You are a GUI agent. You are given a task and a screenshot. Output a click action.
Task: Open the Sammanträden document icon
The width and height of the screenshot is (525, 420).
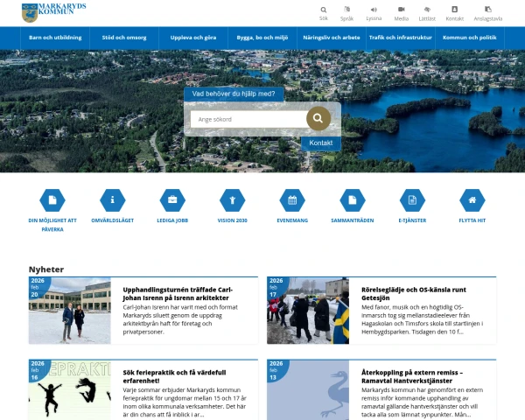353,200
